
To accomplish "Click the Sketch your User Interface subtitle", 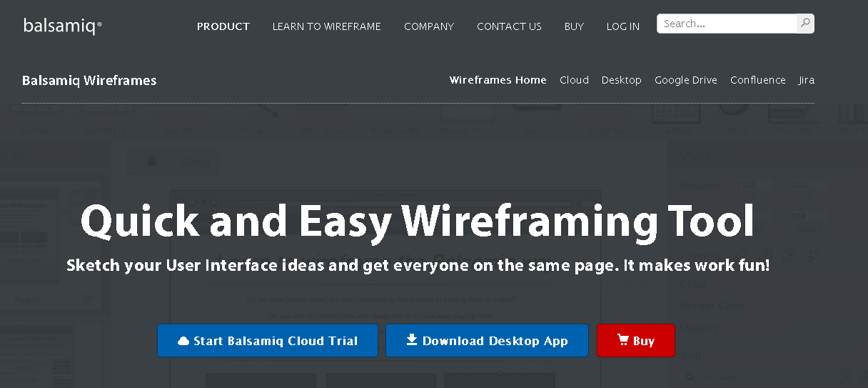I will coord(418,266).
